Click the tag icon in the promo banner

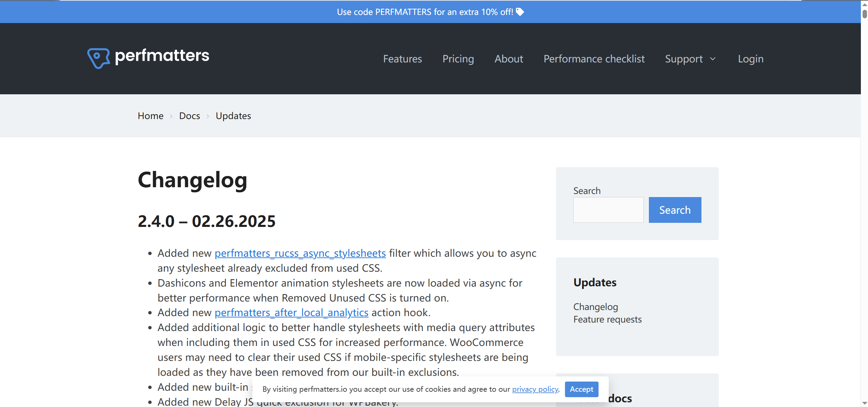[520, 12]
